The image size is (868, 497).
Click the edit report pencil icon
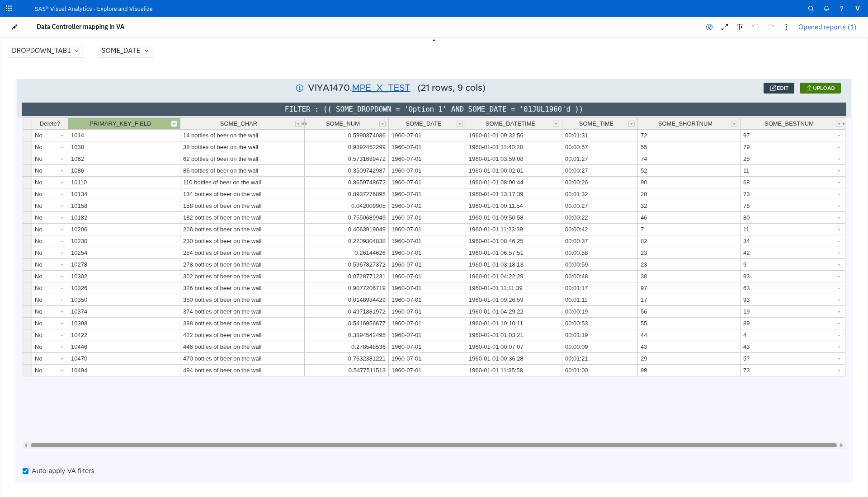(x=14, y=27)
